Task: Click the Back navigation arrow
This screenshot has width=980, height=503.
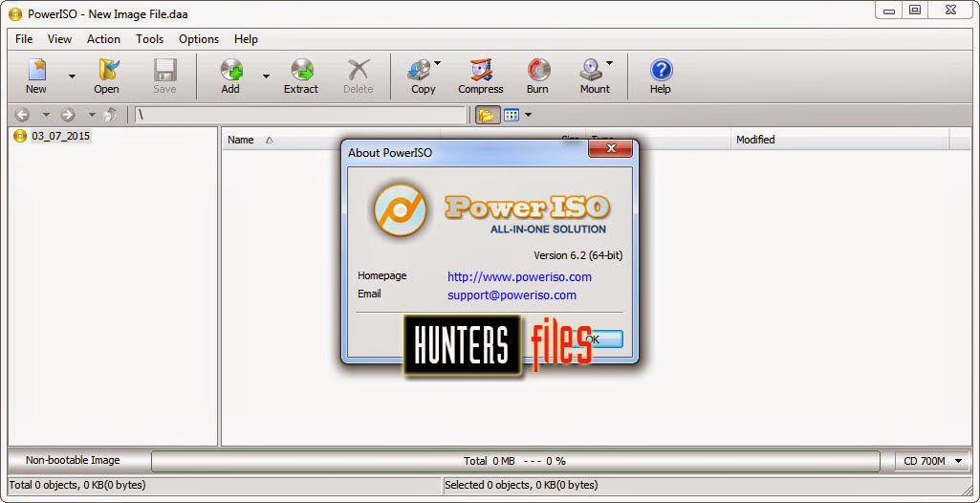Action: (x=22, y=115)
